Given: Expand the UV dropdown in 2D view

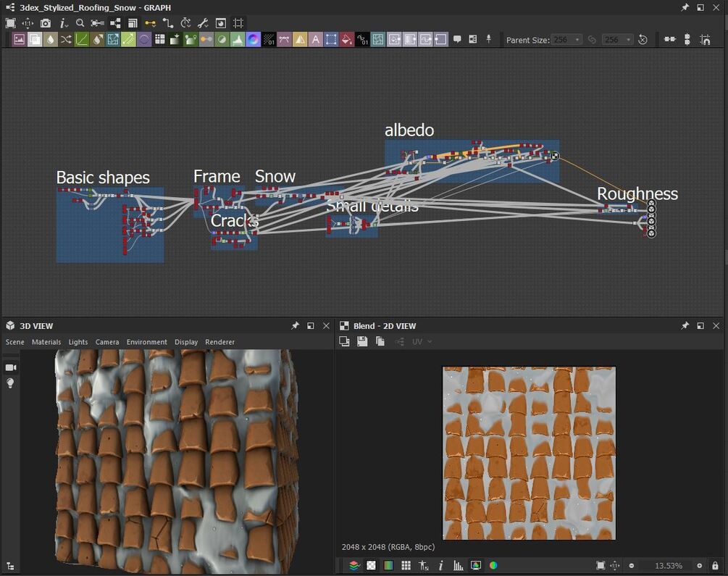Looking at the screenshot, I should [x=422, y=341].
